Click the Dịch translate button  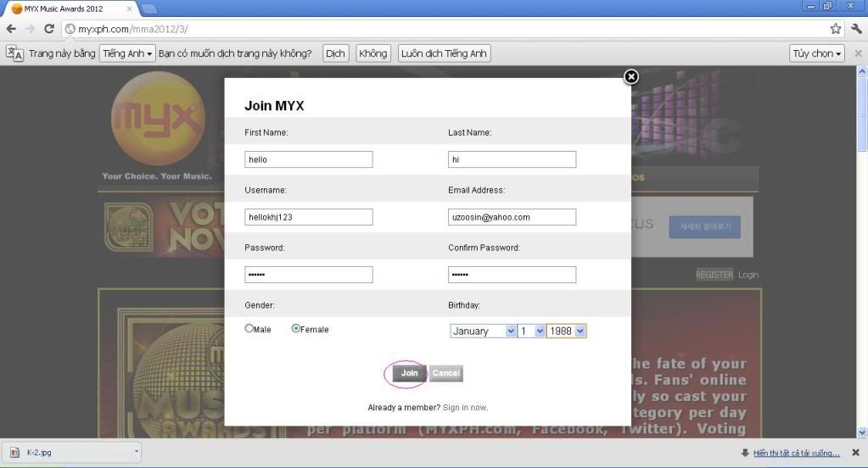point(335,53)
